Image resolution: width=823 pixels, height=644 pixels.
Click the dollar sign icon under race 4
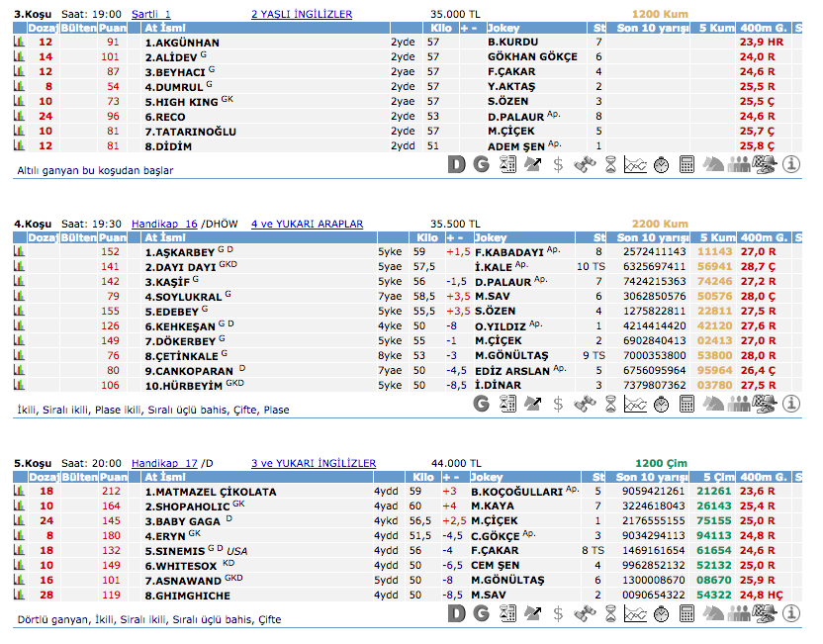point(558,404)
